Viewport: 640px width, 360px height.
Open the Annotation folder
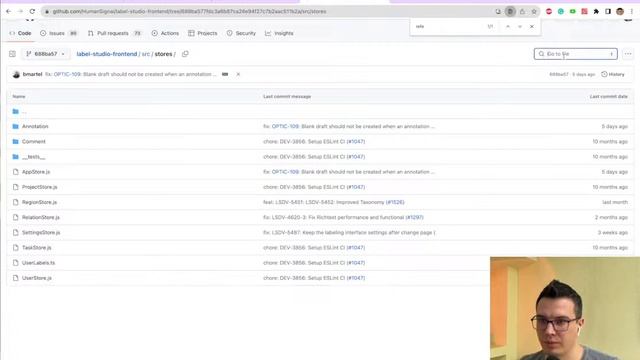pos(35,127)
